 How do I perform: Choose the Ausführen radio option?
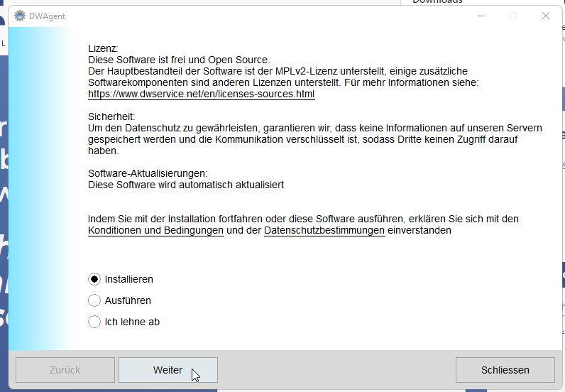click(x=94, y=300)
